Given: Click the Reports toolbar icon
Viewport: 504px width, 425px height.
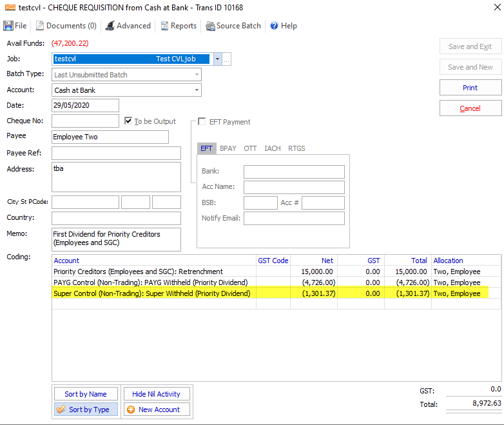Looking at the screenshot, I should point(179,26).
